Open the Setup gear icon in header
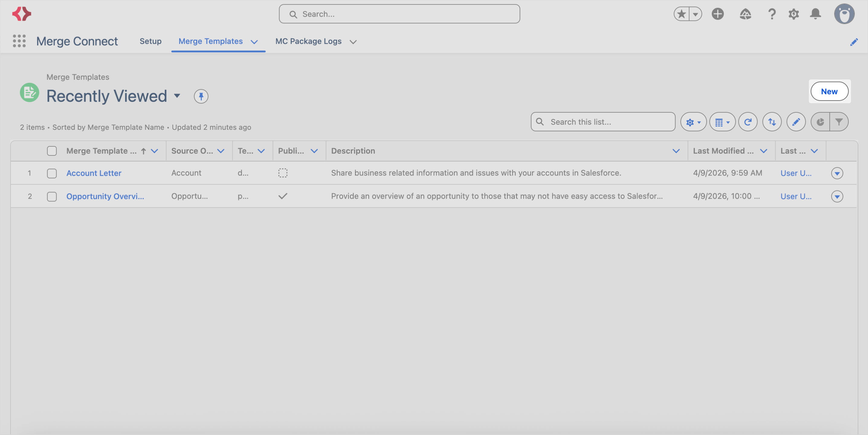 pyautogui.click(x=794, y=14)
